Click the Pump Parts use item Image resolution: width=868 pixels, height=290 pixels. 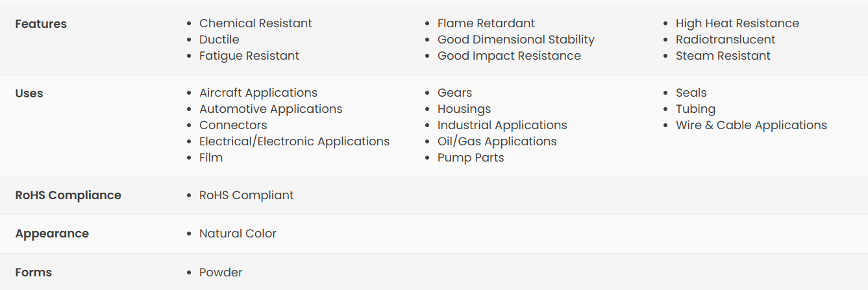click(471, 158)
